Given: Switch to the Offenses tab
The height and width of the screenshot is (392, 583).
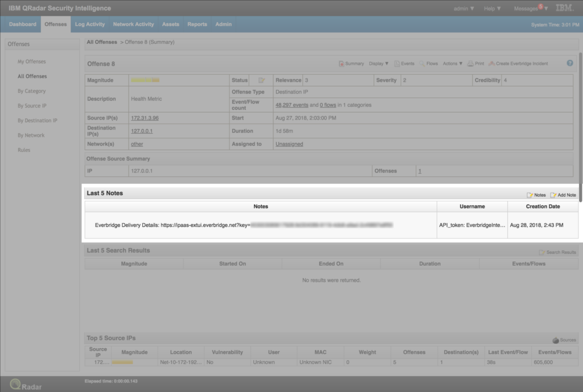Looking at the screenshot, I should click(x=56, y=24).
